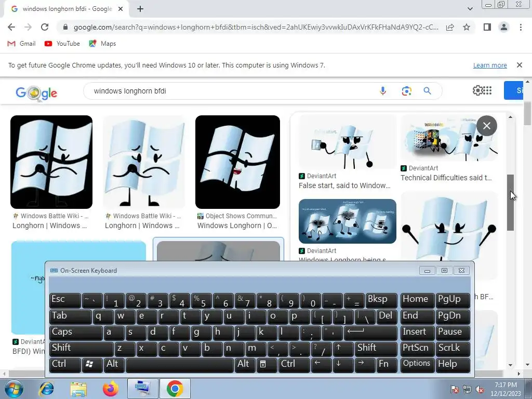Reload the page with the refresh icon

pyautogui.click(x=45, y=27)
